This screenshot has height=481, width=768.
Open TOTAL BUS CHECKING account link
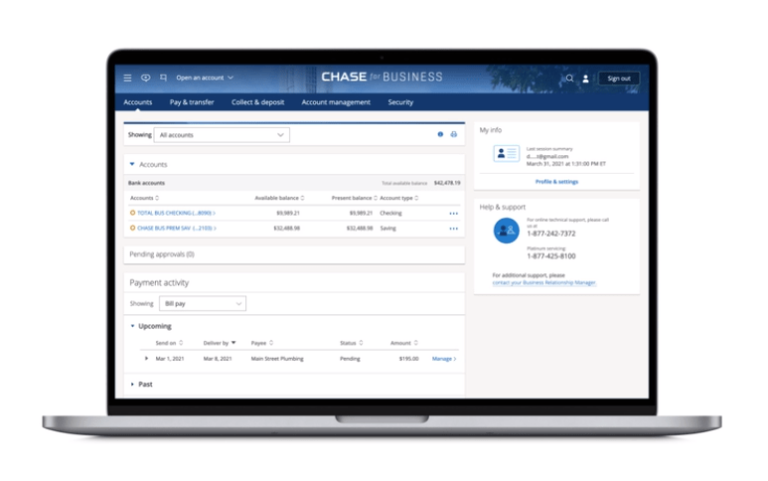click(176, 213)
